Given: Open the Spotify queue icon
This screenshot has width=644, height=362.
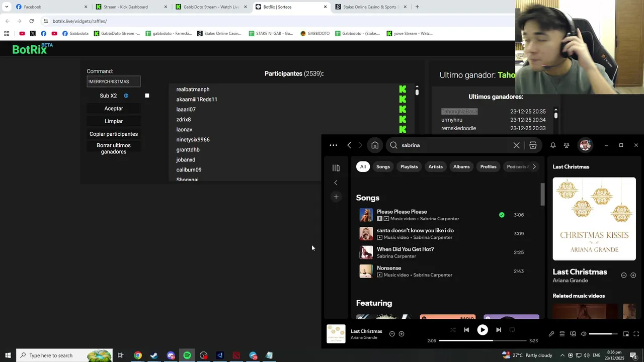Looking at the screenshot, I should point(562,334).
